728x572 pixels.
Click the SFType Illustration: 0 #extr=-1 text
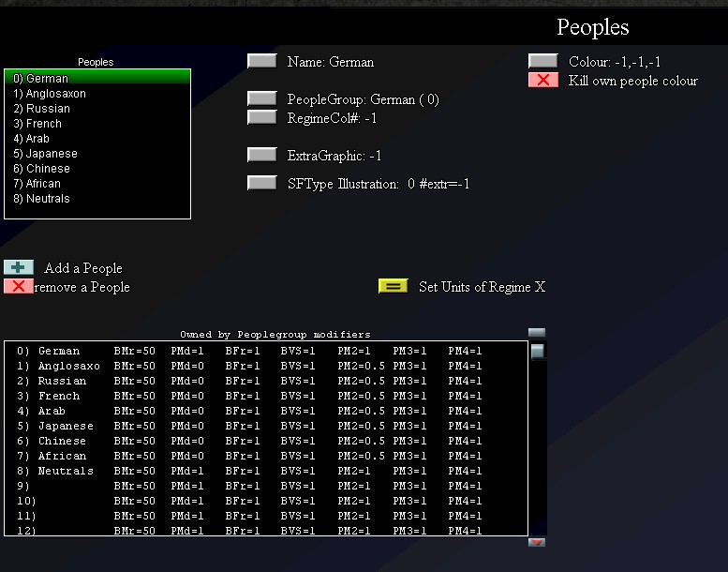click(x=379, y=184)
